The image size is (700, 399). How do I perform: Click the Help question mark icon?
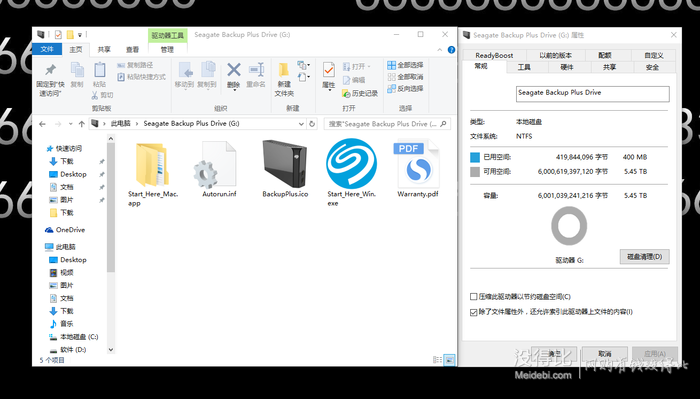(451, 50)
